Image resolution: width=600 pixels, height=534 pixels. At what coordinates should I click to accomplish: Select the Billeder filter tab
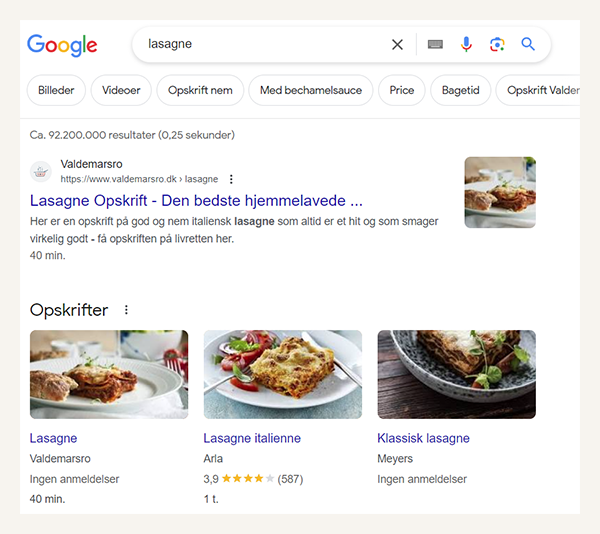coord(56,90)
